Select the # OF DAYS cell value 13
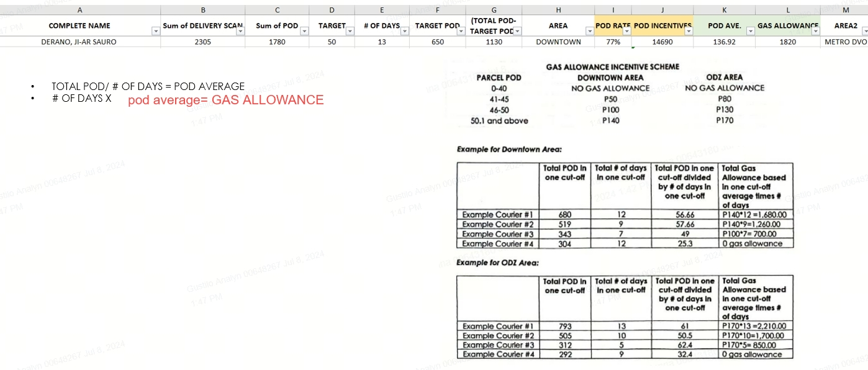The image size is (868, 370). click(382, 42)
